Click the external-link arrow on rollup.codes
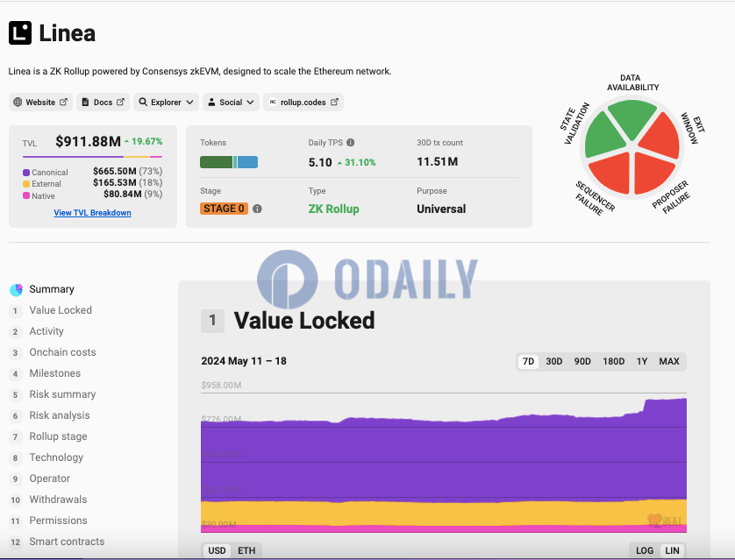This screenshot has width=735, height=560. coord(334,102)
